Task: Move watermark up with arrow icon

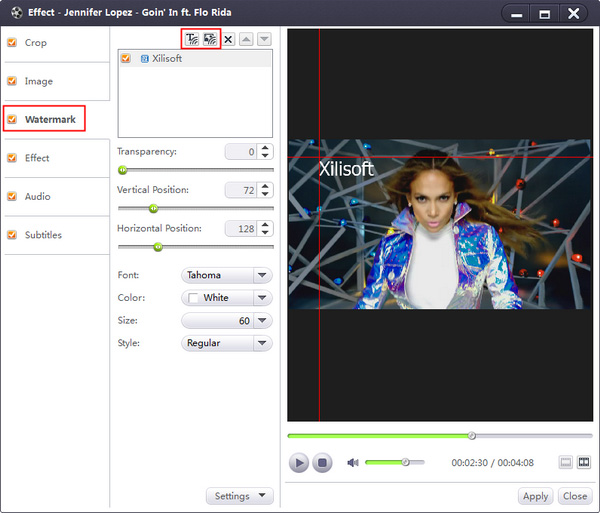Action: pyautogui.click(x=246, y=39)
